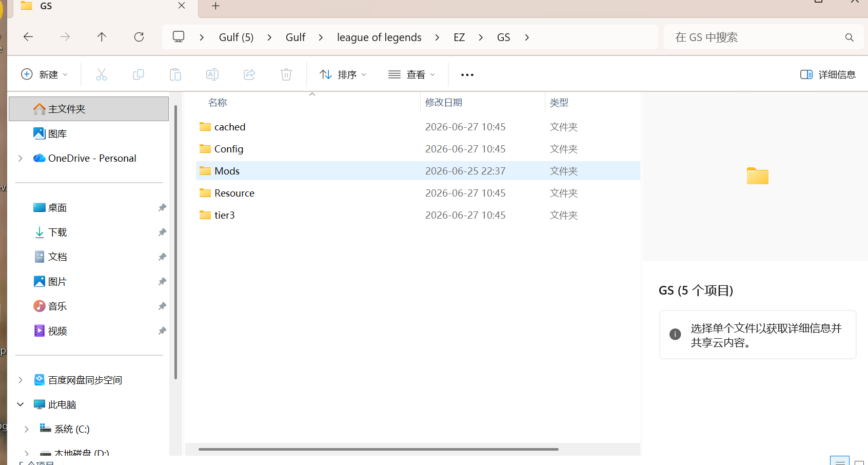Open the more options ellipsis menu
The width and height of the screenshot is (868, 465).
(467, 74)
